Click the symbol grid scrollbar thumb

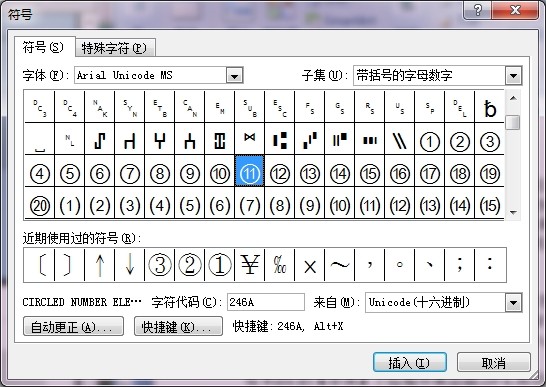click(513, 122)
